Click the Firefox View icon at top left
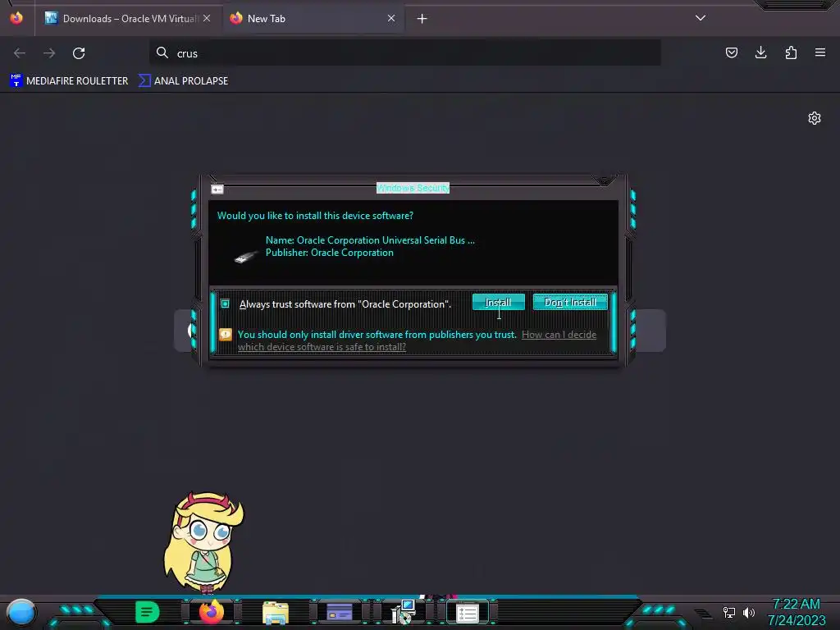The image size is (840, 630). click(x=16, y=18)
